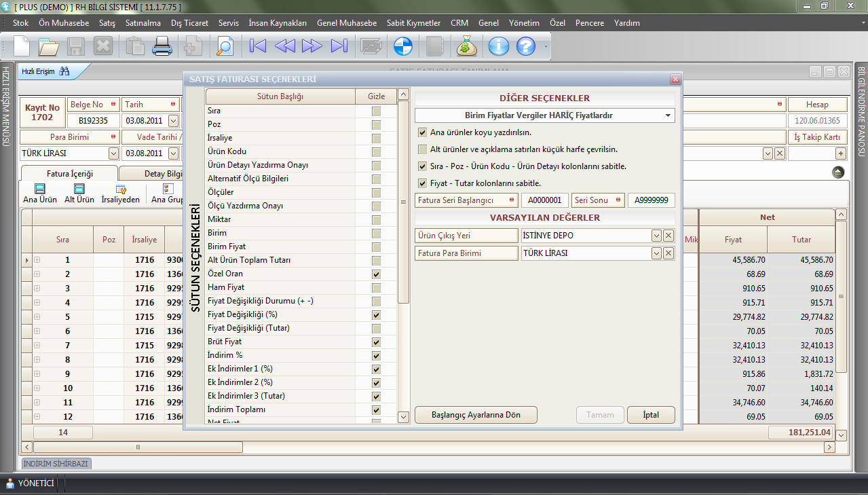Toggle the Gizle checkbox for Özel Oran
Viewport: 868px width, 495px height.
(x=376, y=274)
